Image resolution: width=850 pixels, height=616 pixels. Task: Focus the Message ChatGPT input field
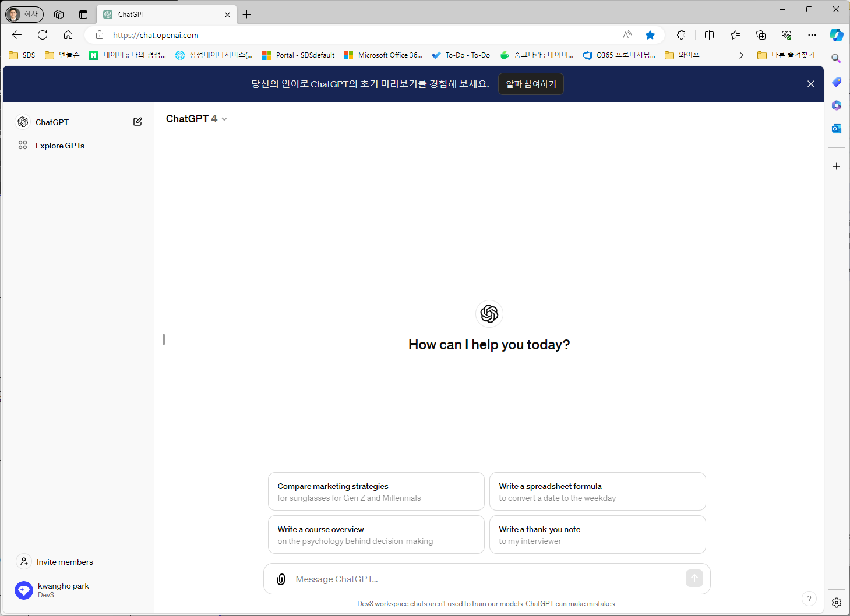pos(487,579)
